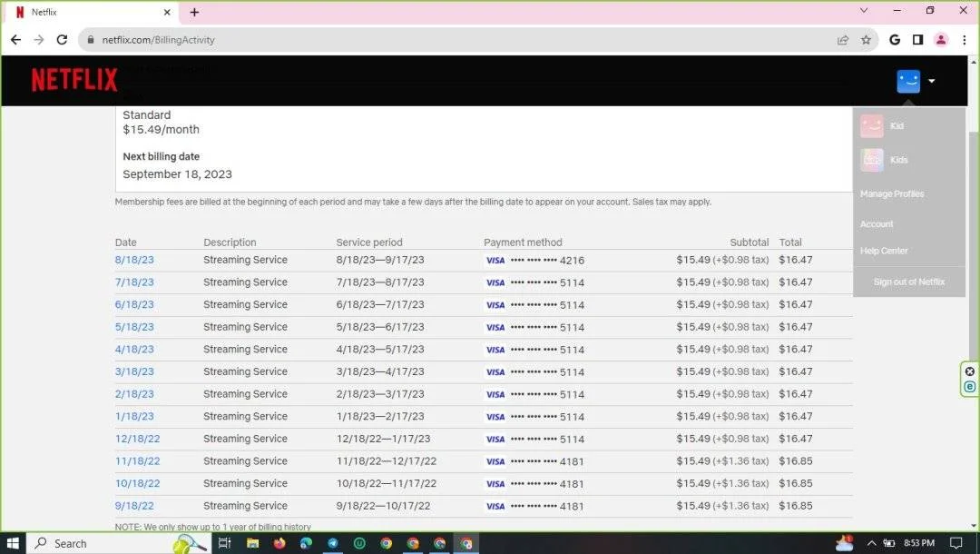The height and width of the screenshot is (554, 980).
Task: Open Task View on taskbar
Action: 224,543
